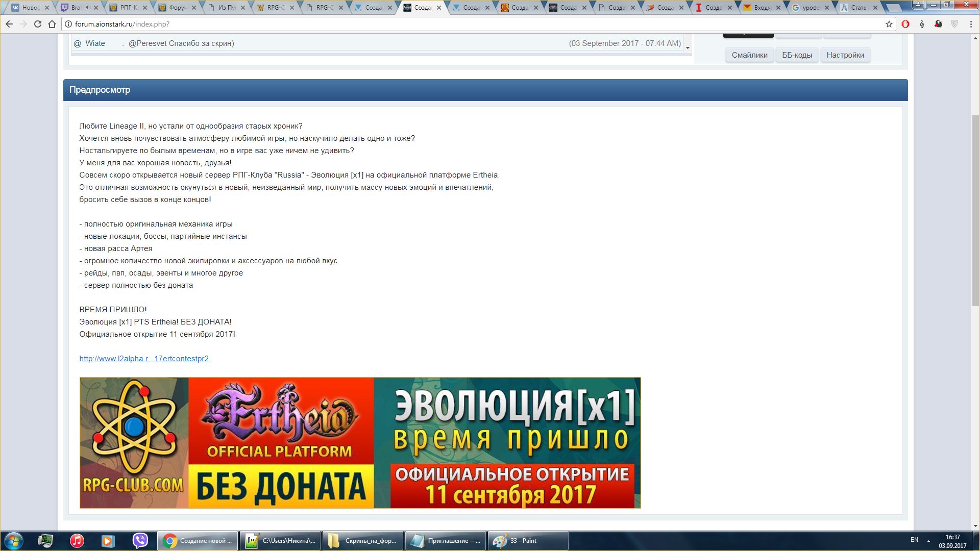The height and width of the screenshot is (551, 980).
Task: Open the media player taskbar icon
Action: (108, 541)
